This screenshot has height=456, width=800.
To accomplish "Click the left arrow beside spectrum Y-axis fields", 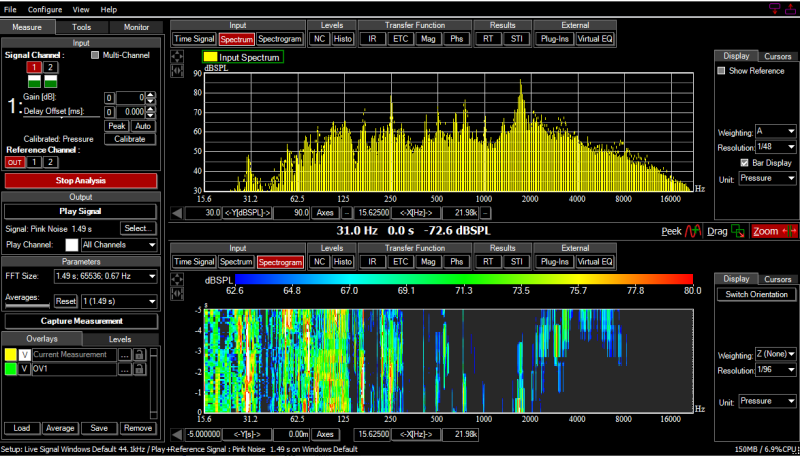I will coord(178,213).
